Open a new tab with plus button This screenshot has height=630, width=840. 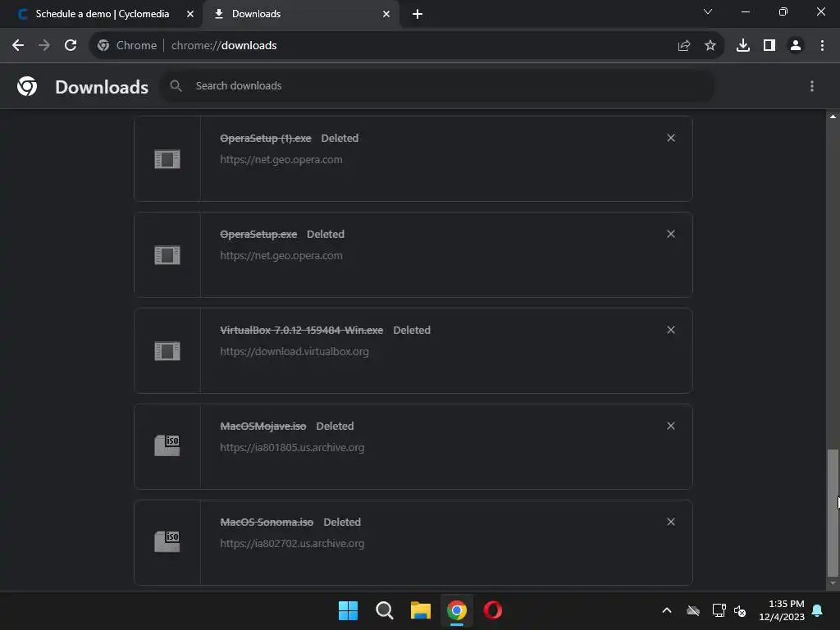click(x=418, y=14)
